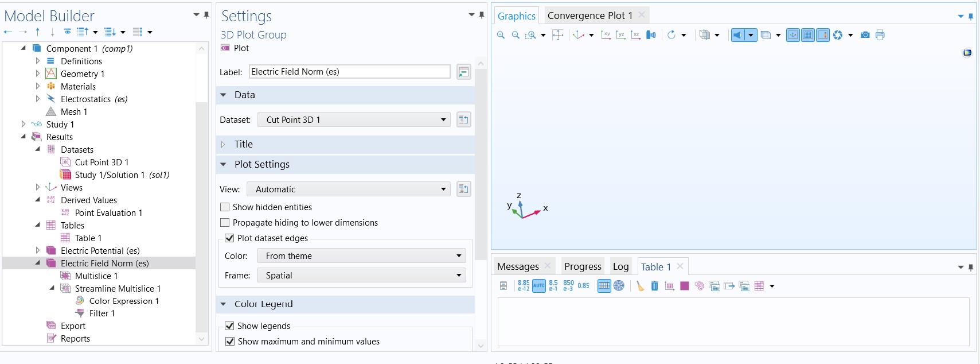Expand the Study 1 tree node
This screenshot has width=980, height=364.
[x=24, y=124]
